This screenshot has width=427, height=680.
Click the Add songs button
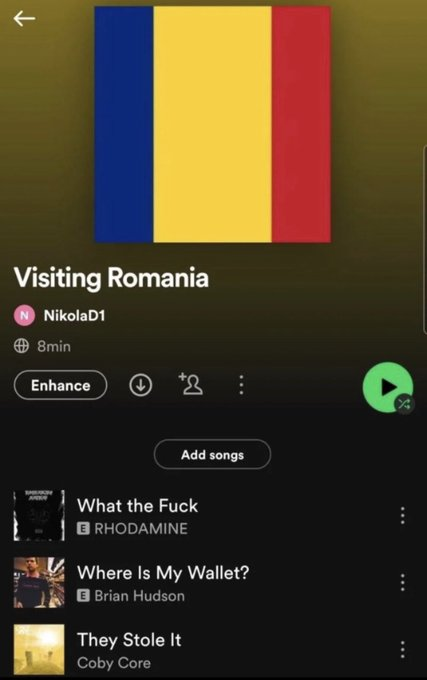(212, 454)
